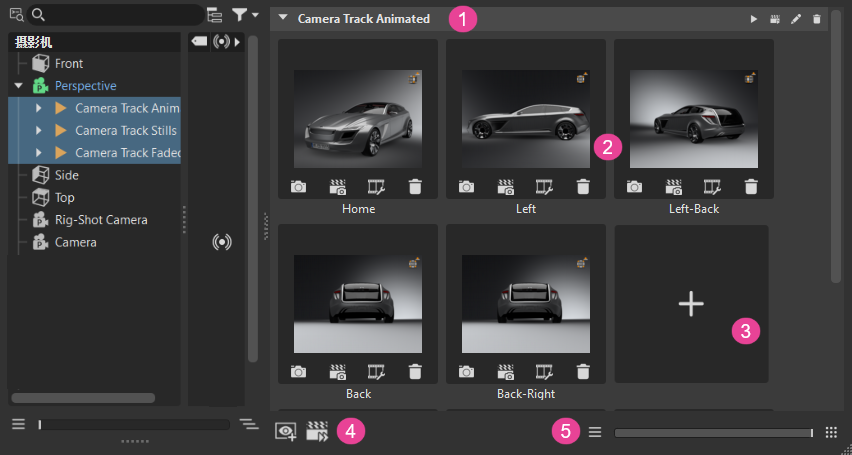The height and width of the screenshot is (455, 852).
Task: Click indented hierarchy icon below camera tree
Action: pos(249,424)
